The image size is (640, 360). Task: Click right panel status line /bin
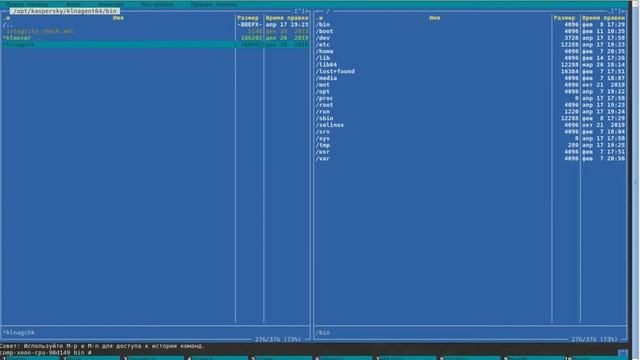tap(322, 333)
